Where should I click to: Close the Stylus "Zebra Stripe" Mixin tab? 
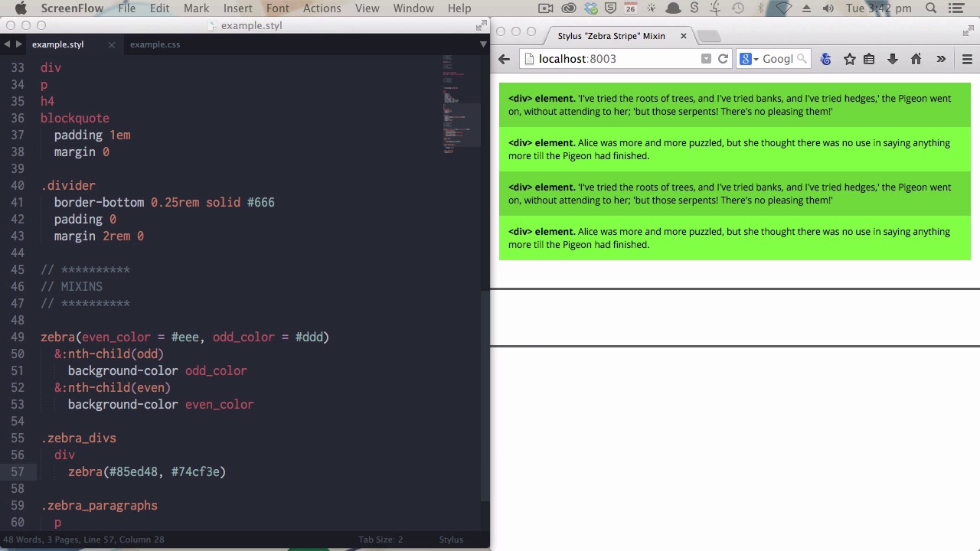point(684,36)
